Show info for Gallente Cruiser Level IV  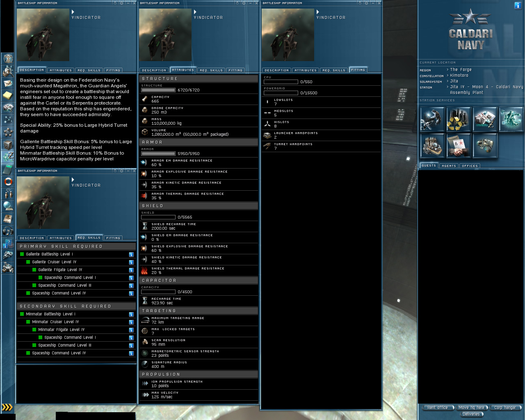(131, 262)
